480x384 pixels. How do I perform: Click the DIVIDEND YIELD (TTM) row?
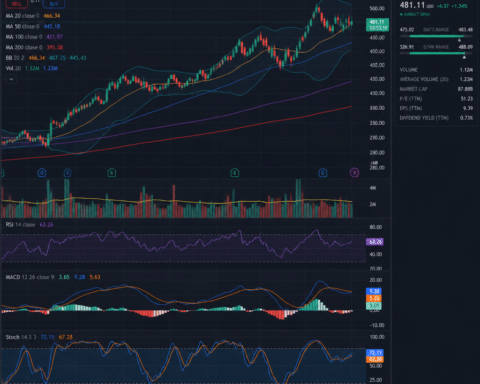coord(436,118)
